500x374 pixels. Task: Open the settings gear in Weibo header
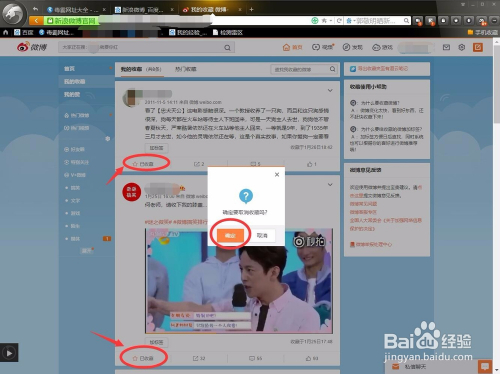click(x=462, y=47)
